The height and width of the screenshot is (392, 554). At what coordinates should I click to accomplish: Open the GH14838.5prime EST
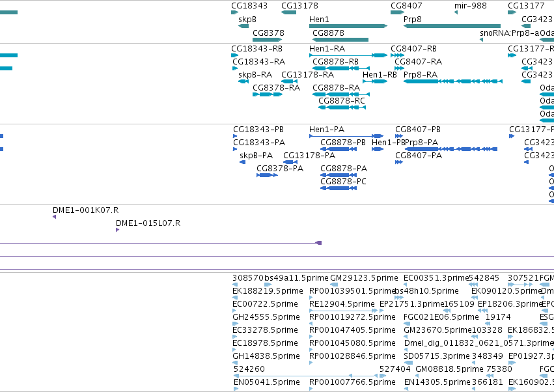[266, 357]
